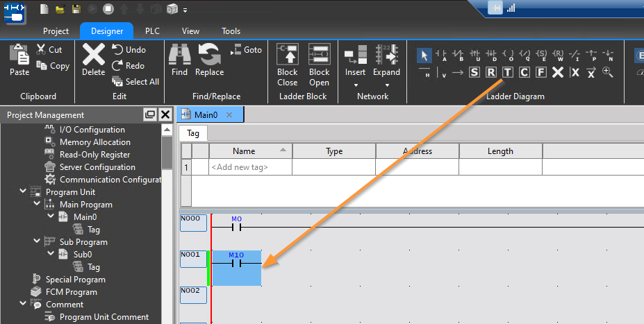Add an output coil (O)
Viewport: 644px width, 324px height.
click(x=508, y=55)
